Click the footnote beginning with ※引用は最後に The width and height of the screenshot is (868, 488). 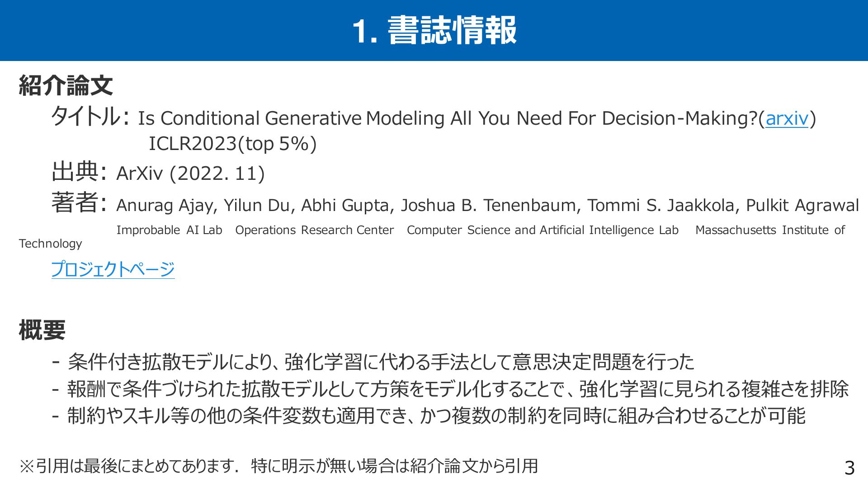click(278, 466)
